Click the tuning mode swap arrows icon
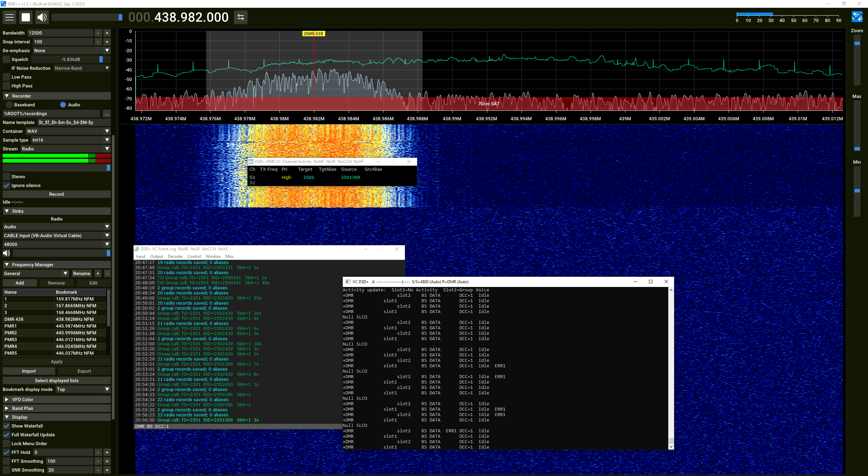868x476 pixels. [x=241, y=17]
